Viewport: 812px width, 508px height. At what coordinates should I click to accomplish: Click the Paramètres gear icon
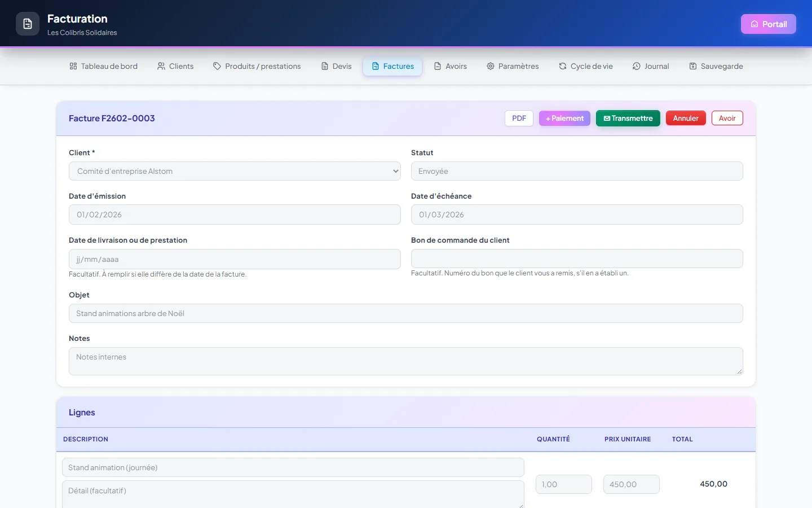tap(491, 66)
